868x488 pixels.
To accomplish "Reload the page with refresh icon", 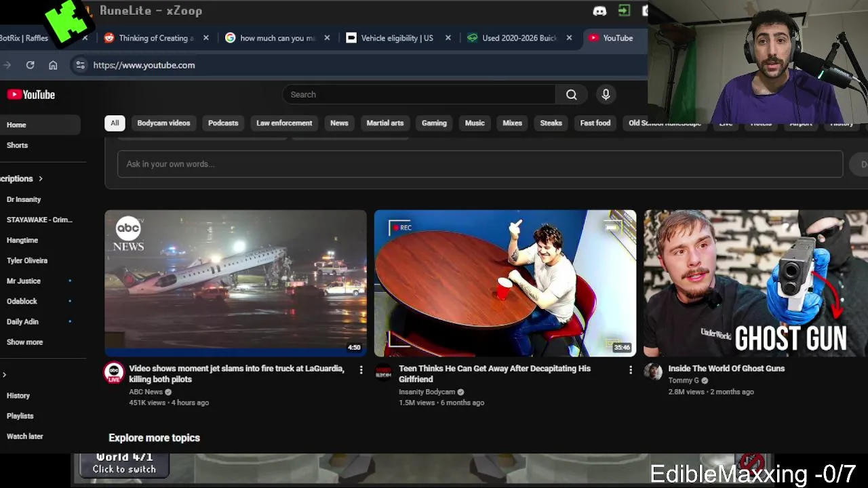I will pos(30,65).
